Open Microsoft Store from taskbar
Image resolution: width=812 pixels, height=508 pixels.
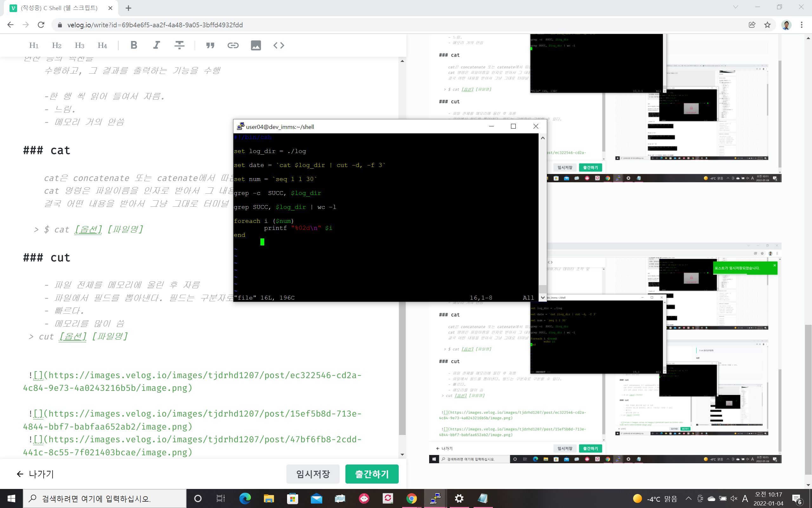pos(292,498)
